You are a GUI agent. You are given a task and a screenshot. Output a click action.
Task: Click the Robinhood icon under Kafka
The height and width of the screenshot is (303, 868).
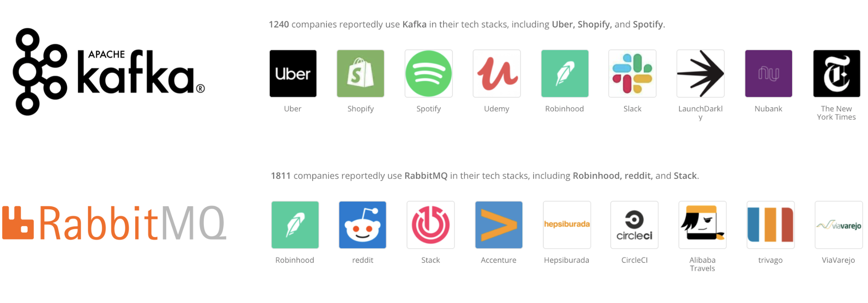coord(564,73)
